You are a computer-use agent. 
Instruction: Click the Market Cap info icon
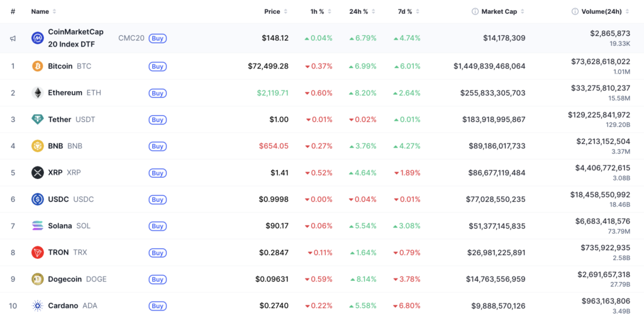click(475, 11)
